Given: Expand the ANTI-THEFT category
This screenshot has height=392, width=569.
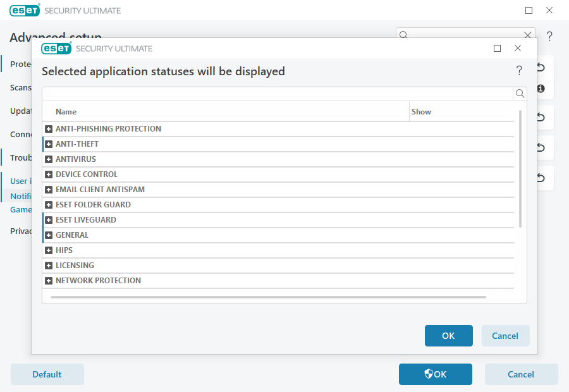Looking at the screenshot, I should (x=49, y=144).
